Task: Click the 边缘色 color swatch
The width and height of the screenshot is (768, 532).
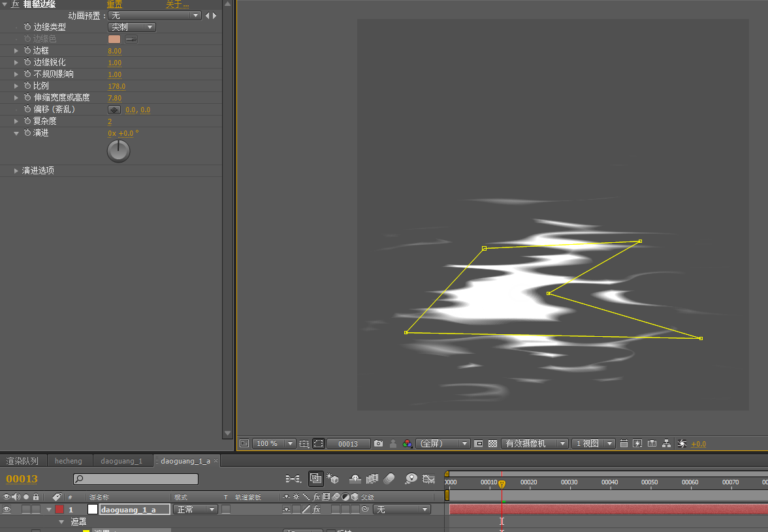Action: (x=114, y=39)
